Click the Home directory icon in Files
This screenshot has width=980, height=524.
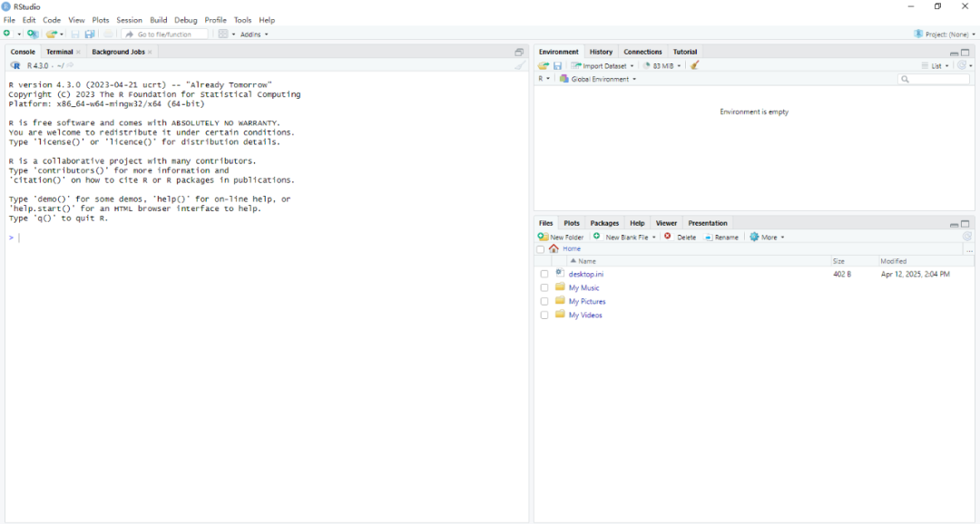[554, 249]
